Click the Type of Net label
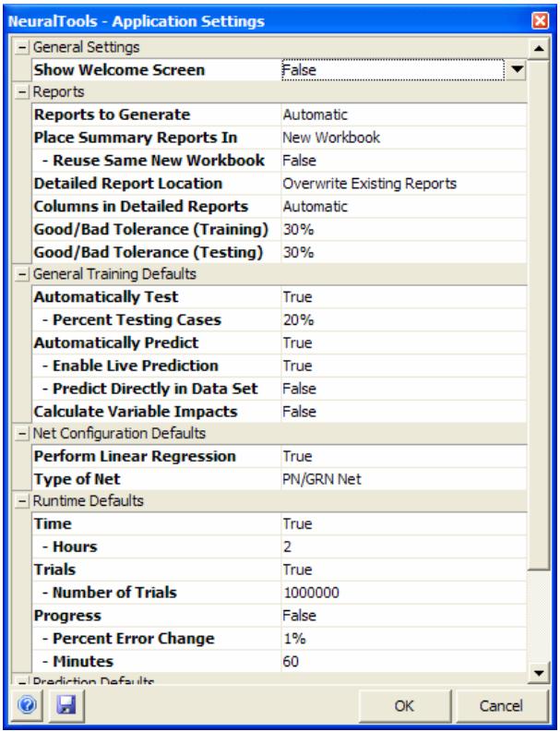 tap(77, 479)
